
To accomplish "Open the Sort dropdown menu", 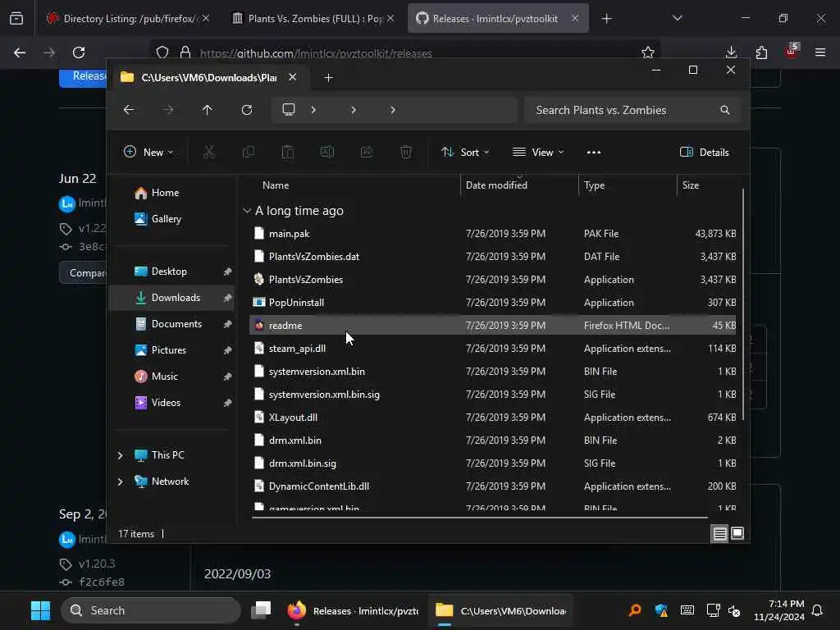I will click(x=464, y=152).
